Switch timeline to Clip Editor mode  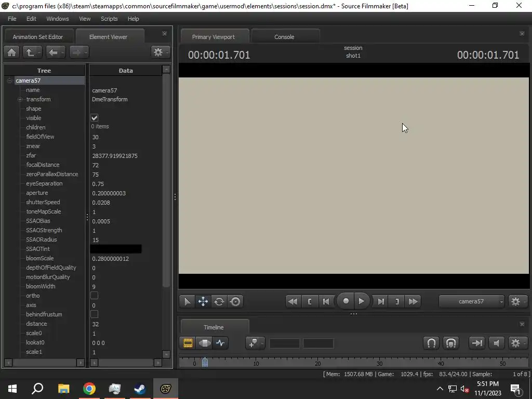coord(188,343)
